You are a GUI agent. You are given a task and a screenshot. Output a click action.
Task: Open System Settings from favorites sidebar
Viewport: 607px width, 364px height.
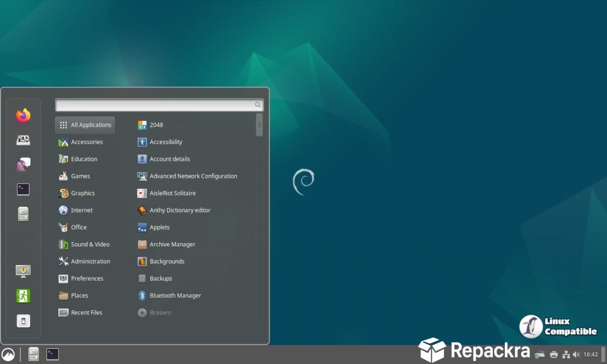tap(23, 140)
